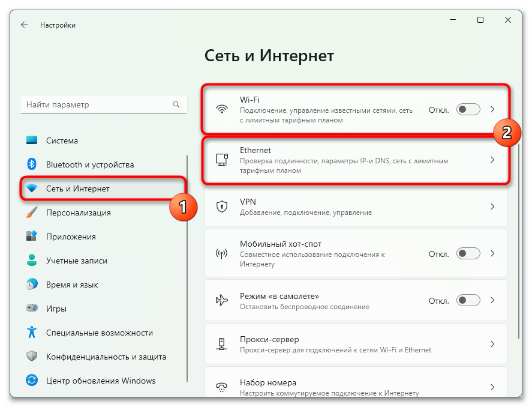Select Учетные записи in the sidebar
This screenshot has width=532, height=407.
click(103, 261)
